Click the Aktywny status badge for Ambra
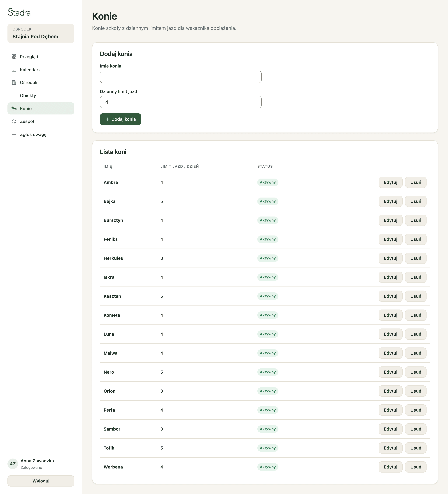 [268, 182]
